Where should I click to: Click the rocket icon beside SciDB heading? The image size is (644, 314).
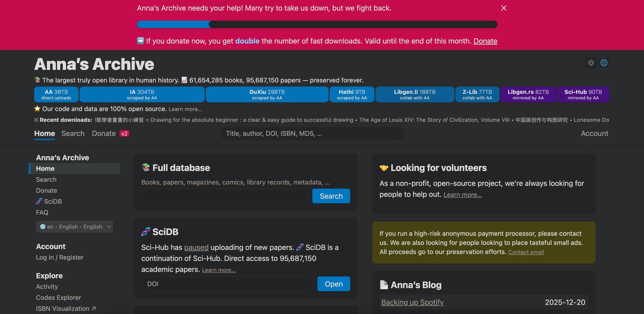point(146,231)
